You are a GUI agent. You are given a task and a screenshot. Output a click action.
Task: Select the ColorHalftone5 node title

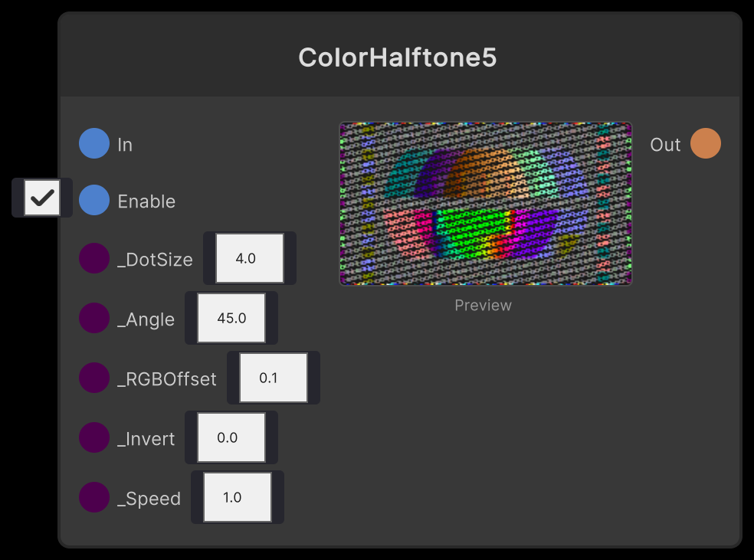tap(399, 58)
